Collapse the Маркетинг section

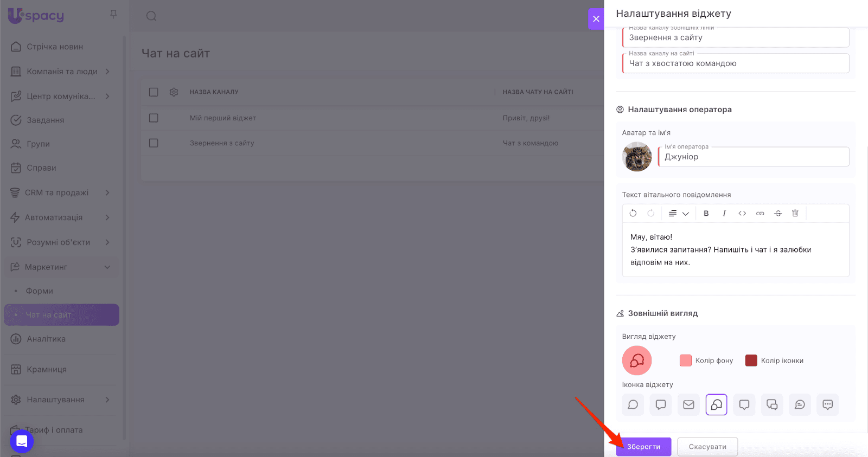[x=107, y=267]
